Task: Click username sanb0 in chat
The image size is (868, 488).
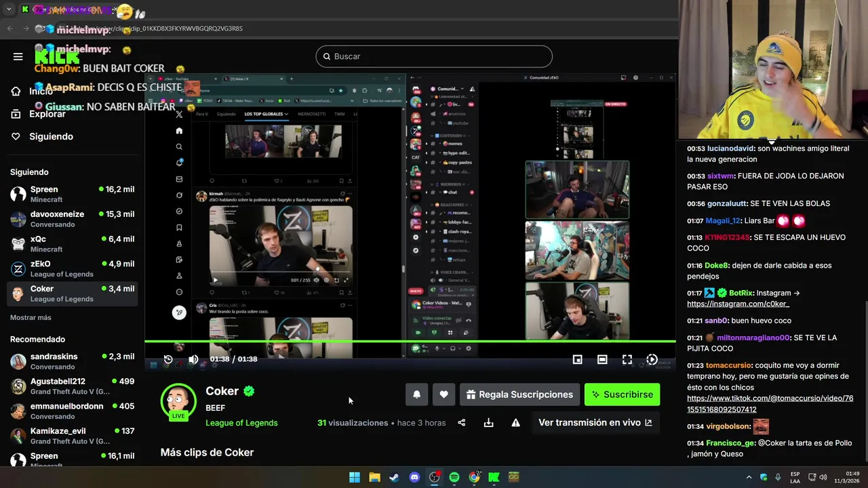Action: pos(715,321)
